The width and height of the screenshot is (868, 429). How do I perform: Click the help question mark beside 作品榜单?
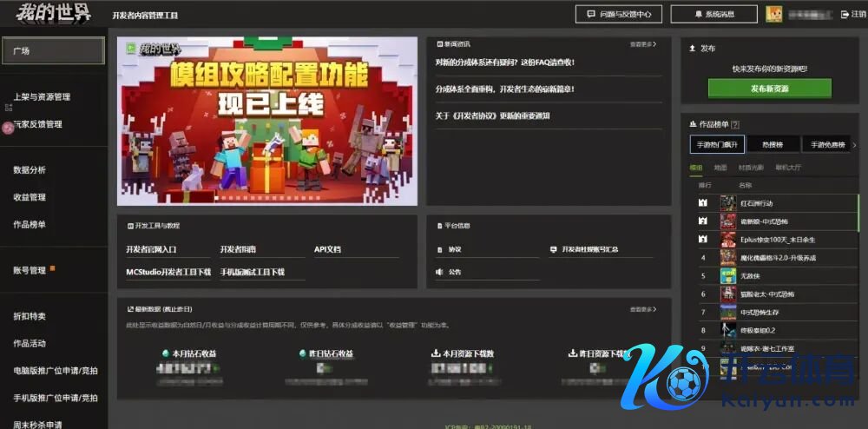[735, 124]
